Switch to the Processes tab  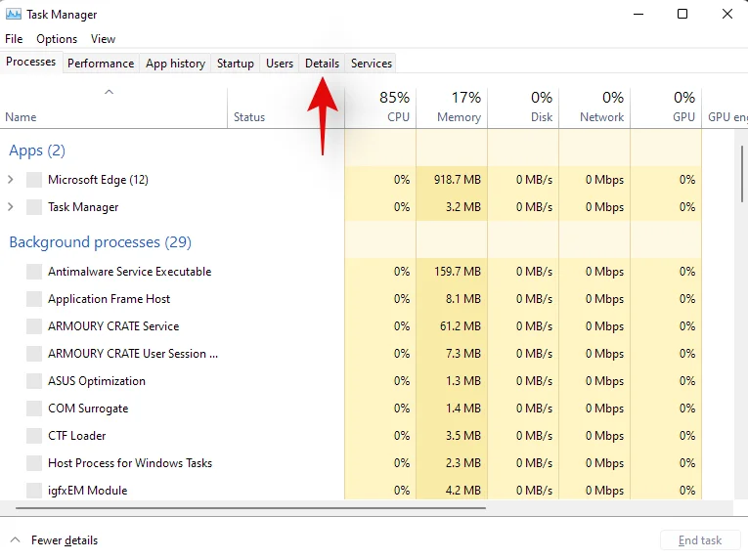(31, 62)
